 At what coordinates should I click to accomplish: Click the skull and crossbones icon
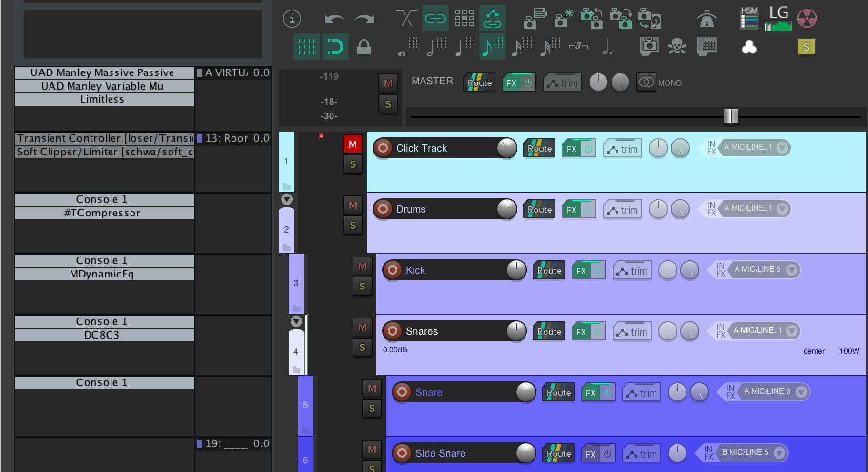tap(677, 46)
